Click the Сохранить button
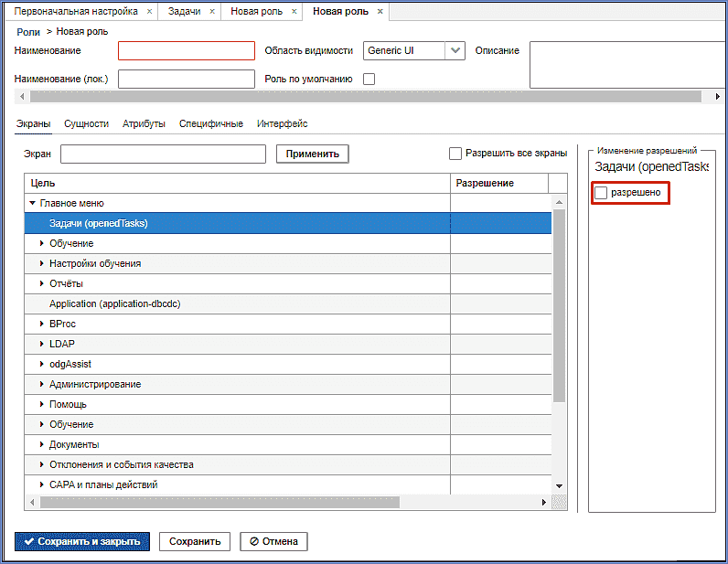This screenshot has width=728, height=564. pos(195,542)
